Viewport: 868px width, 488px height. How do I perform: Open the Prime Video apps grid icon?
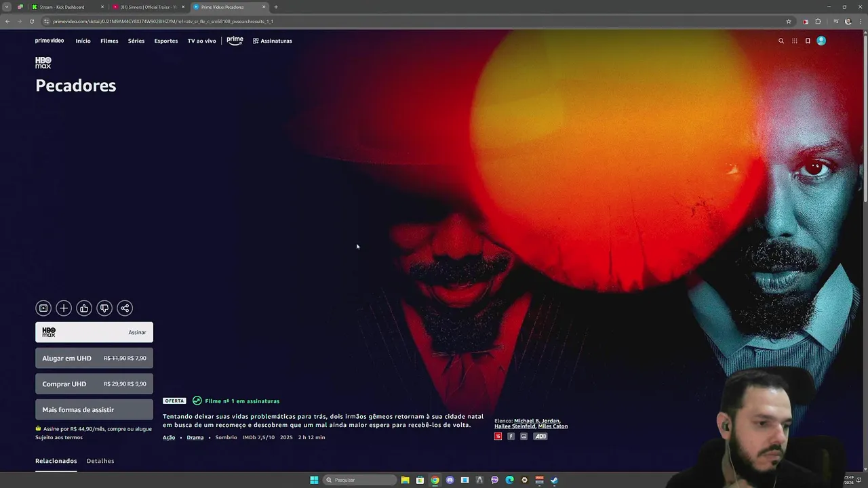click(795, 41)
